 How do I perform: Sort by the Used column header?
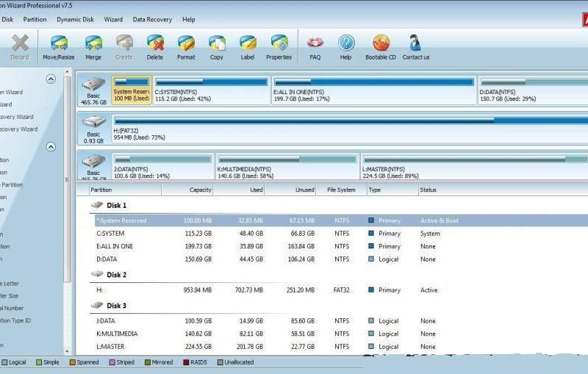tap(239, 190)
